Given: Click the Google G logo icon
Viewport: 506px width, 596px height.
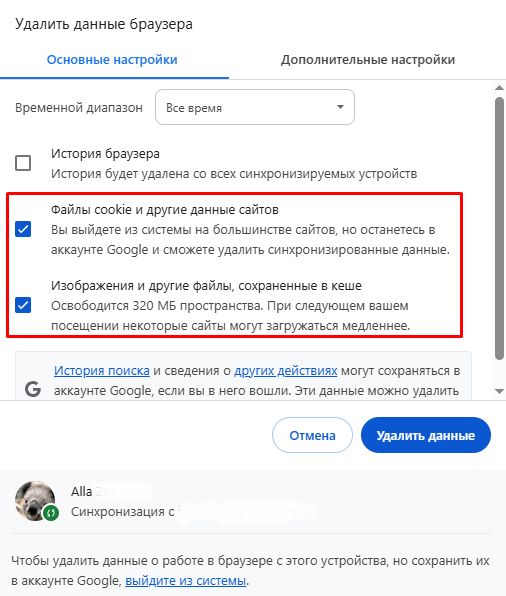Looking at the screenshot, I should coord(33,389).
